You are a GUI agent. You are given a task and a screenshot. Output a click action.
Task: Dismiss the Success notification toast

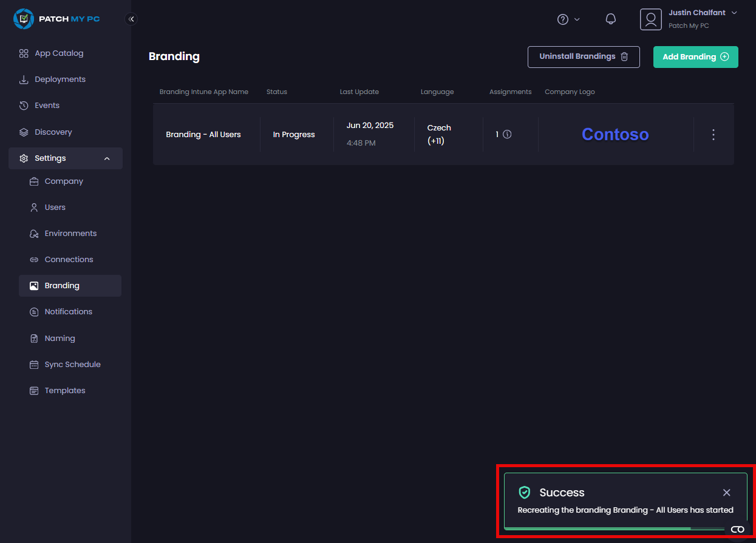[x=726, y=493]
